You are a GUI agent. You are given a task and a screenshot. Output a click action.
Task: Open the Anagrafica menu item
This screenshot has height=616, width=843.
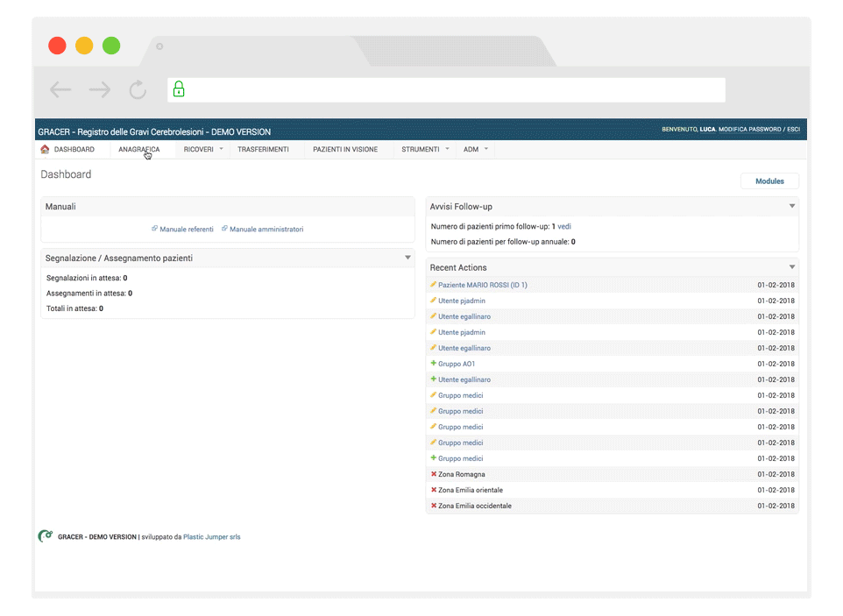coord(139,150)
